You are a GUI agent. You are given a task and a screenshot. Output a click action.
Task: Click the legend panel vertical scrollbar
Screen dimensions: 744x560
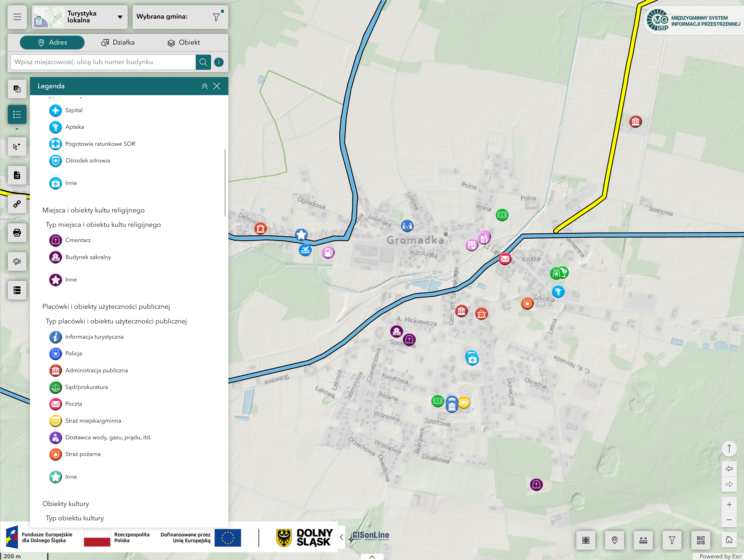[225, 182]
